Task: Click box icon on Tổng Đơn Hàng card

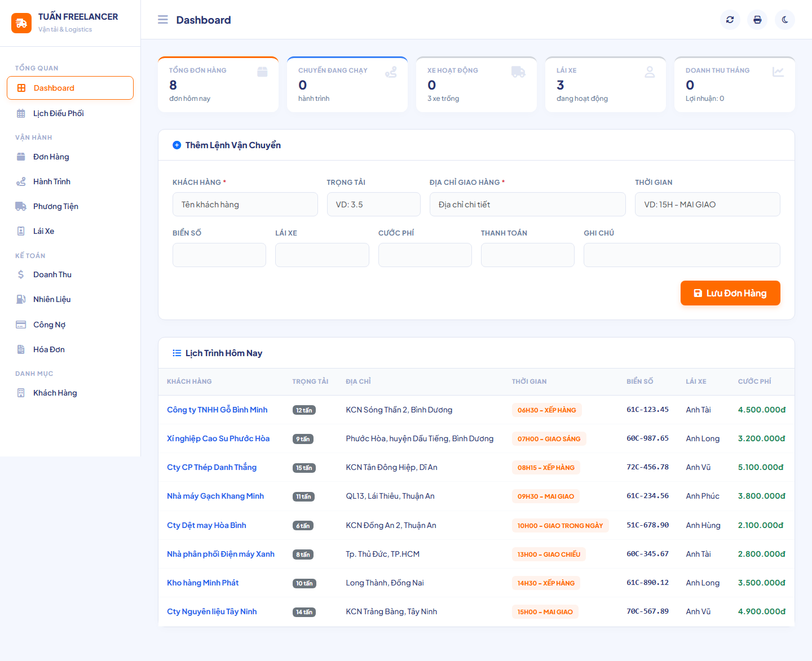Action: click(262, 72)
